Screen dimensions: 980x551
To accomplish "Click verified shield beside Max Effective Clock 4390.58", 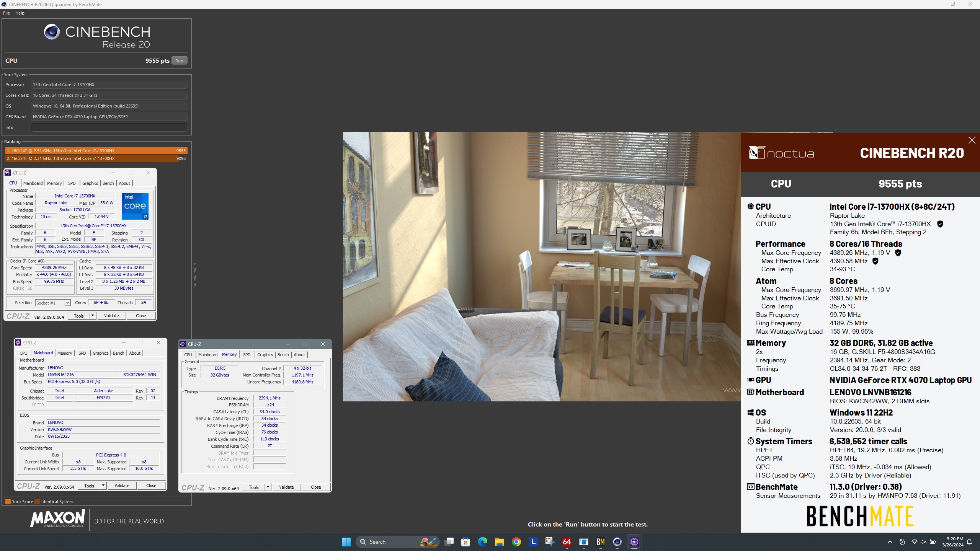I will [x=875, y=261].
